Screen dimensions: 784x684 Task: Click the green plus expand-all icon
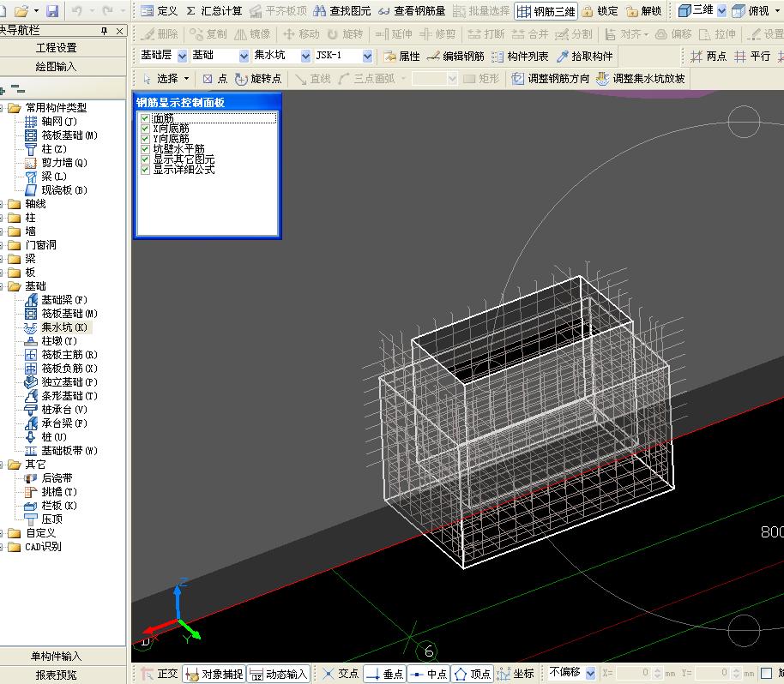(2, 91)
